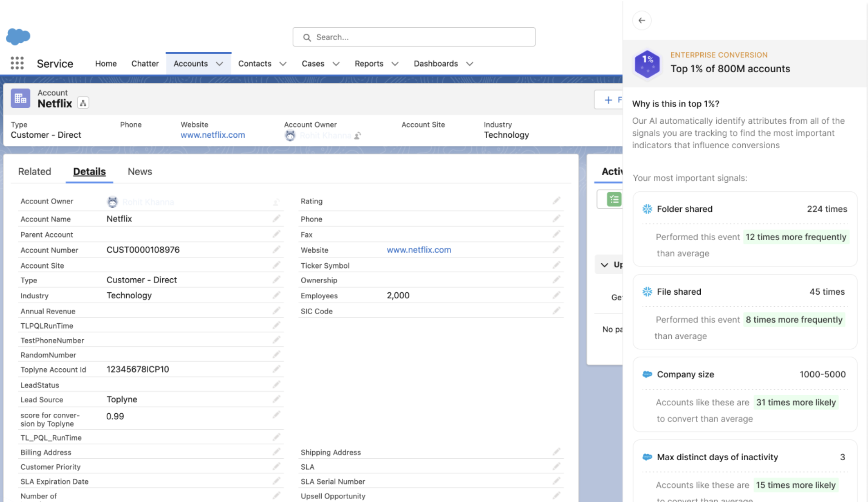Edit the SLA Expiration Date field pencil
868x502 pixels.
tap(276, 481)
